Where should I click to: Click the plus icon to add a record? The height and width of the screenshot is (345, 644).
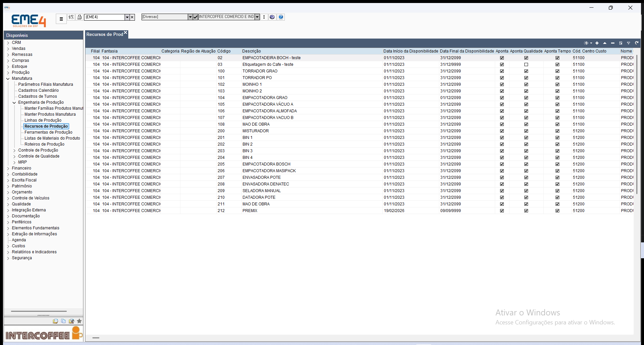[597, 43]
